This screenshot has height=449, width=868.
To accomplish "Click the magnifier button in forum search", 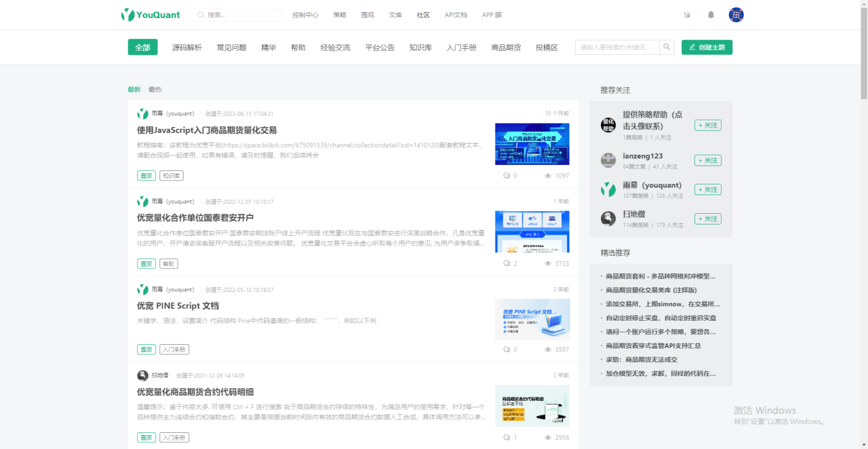I will click(667, 47).
